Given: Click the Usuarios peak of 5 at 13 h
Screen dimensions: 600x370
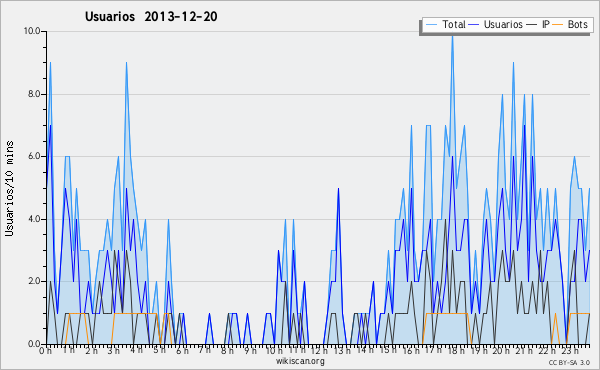Looking at the screenshot, I should (338, 188).
